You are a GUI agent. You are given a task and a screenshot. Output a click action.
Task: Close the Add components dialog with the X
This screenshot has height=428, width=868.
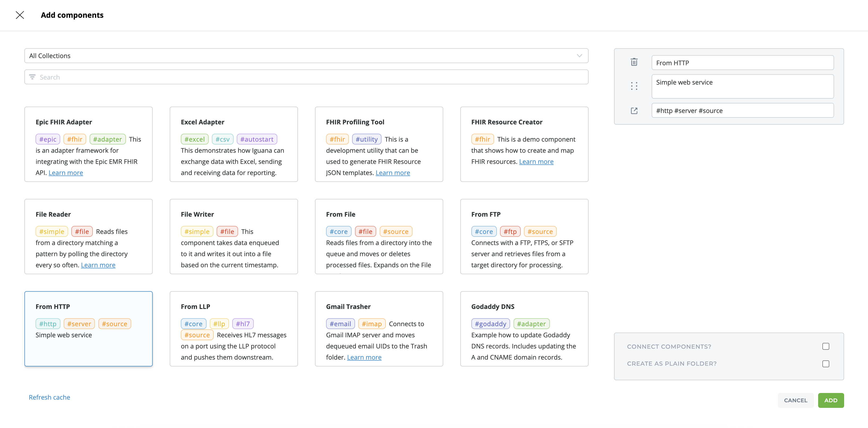click(20, 15)
